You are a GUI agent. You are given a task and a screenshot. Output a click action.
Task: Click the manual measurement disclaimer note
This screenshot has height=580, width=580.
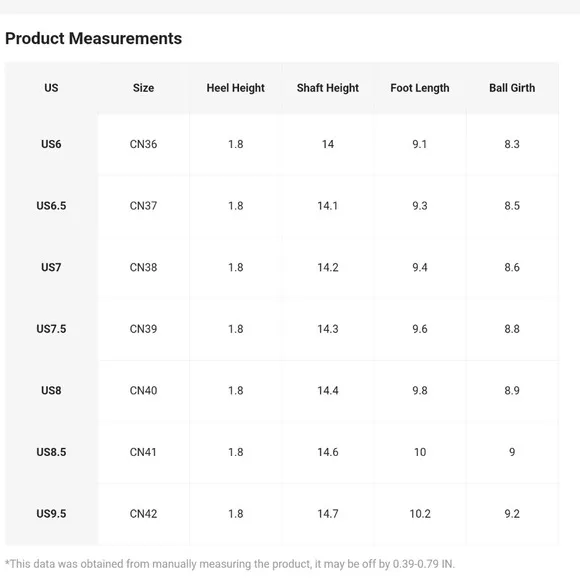click(x=230, y=564)
